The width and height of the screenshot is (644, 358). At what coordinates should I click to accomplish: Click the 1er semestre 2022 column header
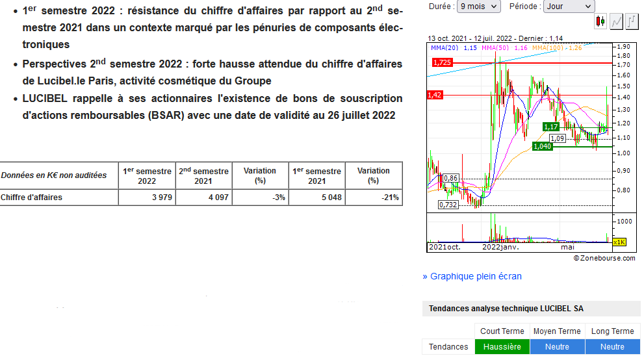147,175
